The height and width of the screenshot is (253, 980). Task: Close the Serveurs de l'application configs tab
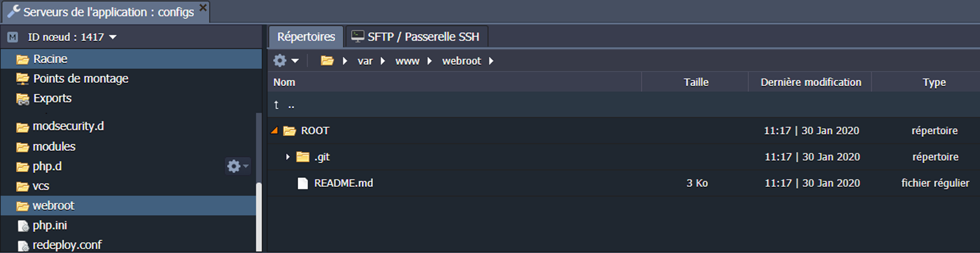coord(203,8)
